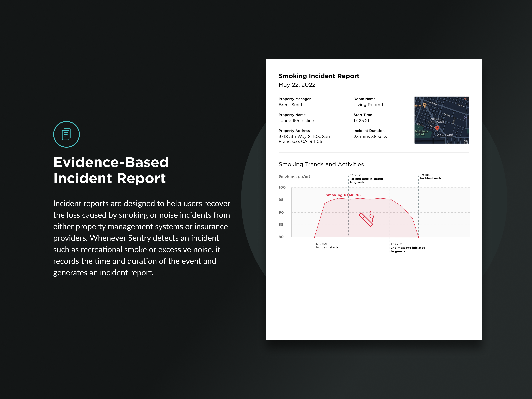The width and height of the screenshot is (532, 399).
Task: Select the 17:33:21 first message marker
Action: tap(366, 179)
